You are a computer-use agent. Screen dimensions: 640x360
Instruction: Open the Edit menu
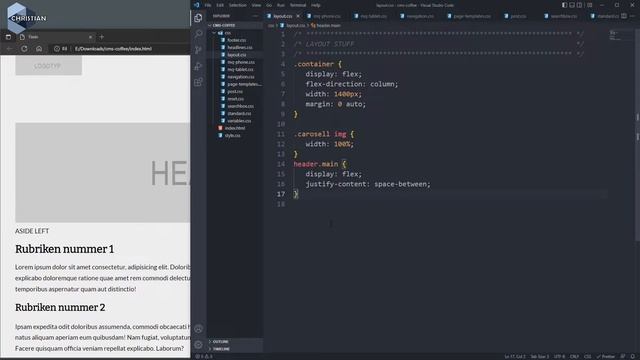220,5
